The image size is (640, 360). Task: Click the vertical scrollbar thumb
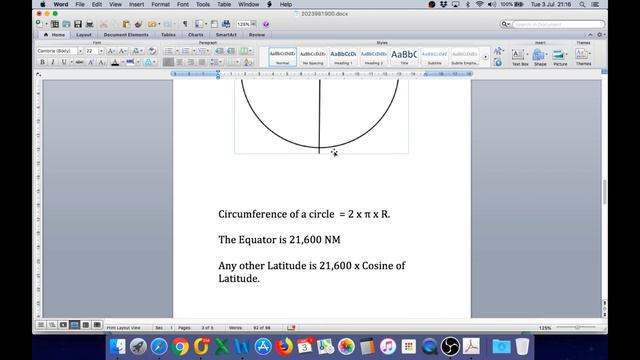point(604,192)
